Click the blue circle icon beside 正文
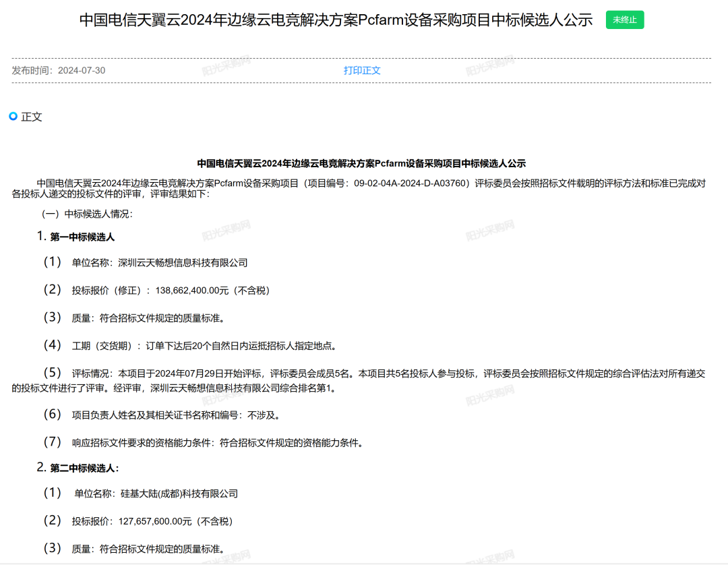Image resolution: width=728 pixels, height=565 pixels. (x=13, y=116)
